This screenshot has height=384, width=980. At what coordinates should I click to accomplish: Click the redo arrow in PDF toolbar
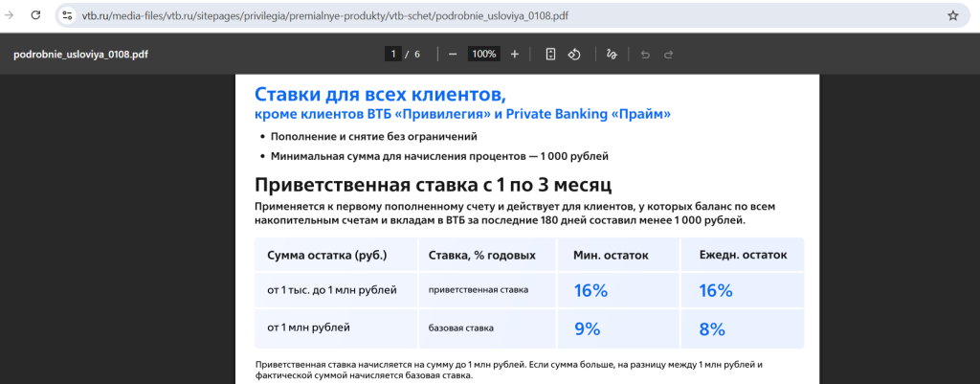pyautogui.click(x=668, y=55)
